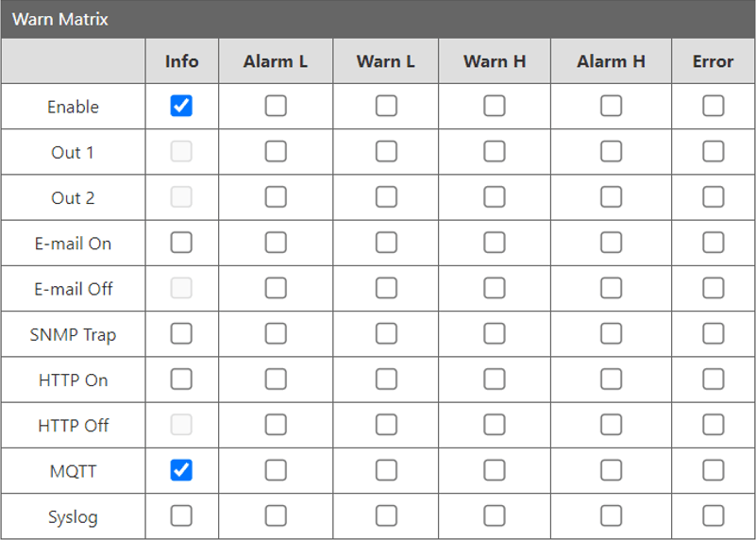Tick E-mail On under Warn H

495,243
